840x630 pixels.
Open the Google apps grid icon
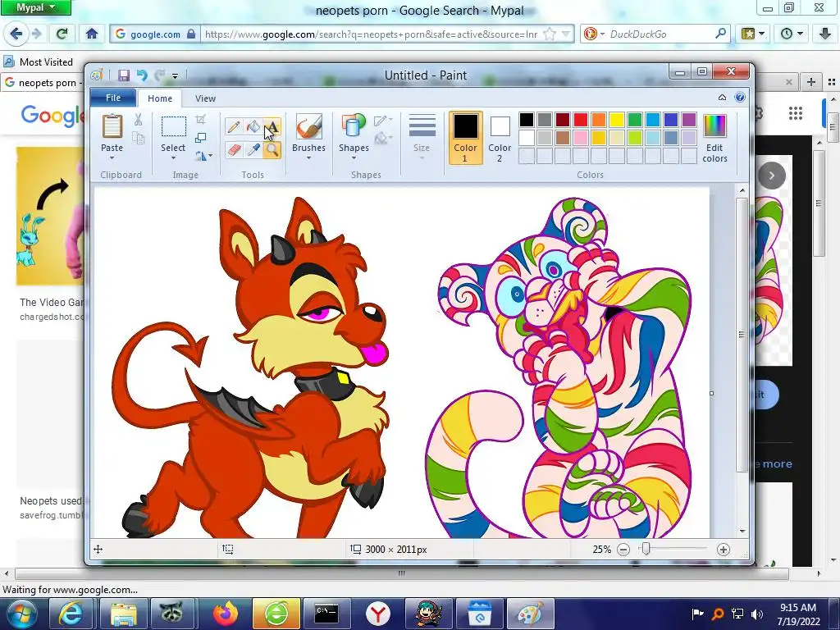796,113
